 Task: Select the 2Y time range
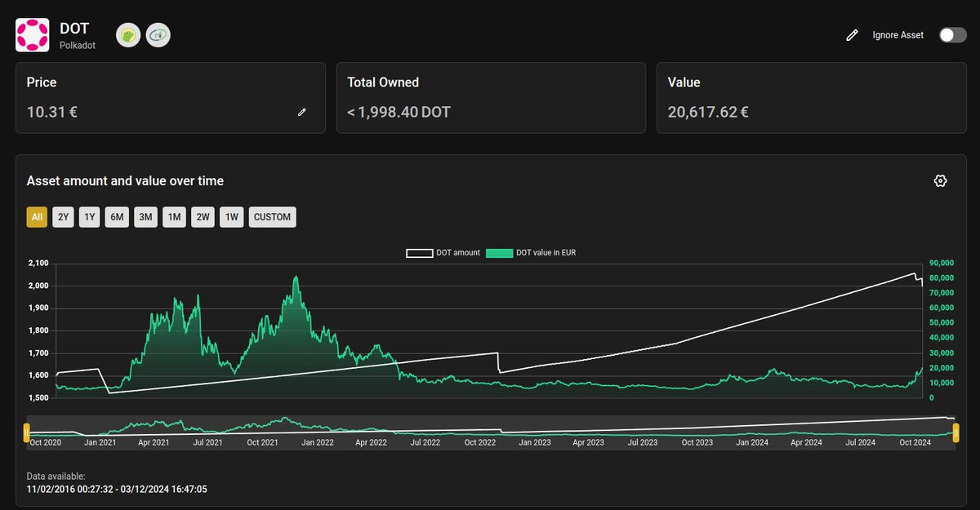pyautogui.click(x=63, y=217)
